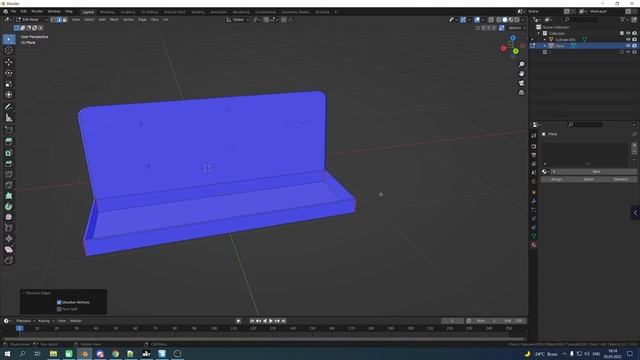This screenshot has width=640, height=360.
Task: Click the red X axis gizmo
Action: click(503, 48)
